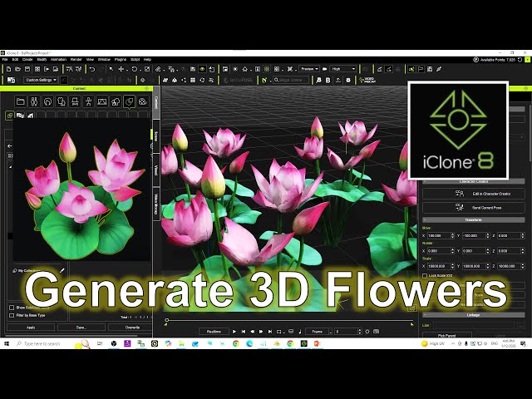Choose the Rotate tool in toolbar

click(x=135, y=69)
